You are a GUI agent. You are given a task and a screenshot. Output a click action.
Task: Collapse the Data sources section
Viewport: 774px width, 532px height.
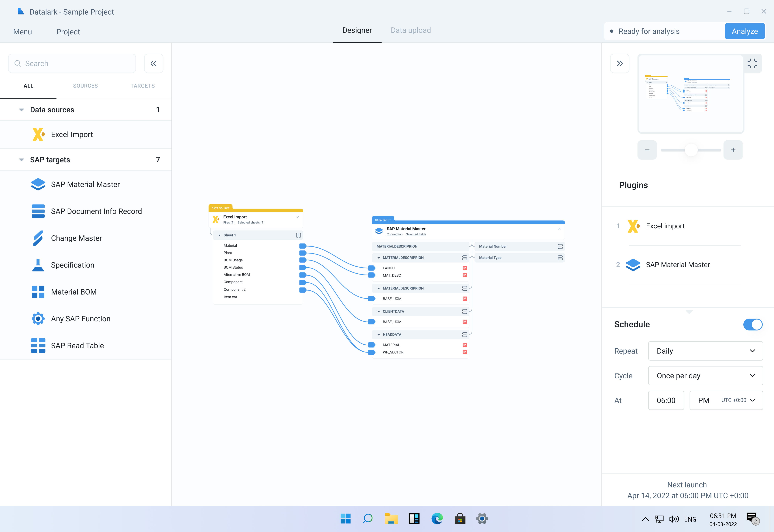(21, 110)
